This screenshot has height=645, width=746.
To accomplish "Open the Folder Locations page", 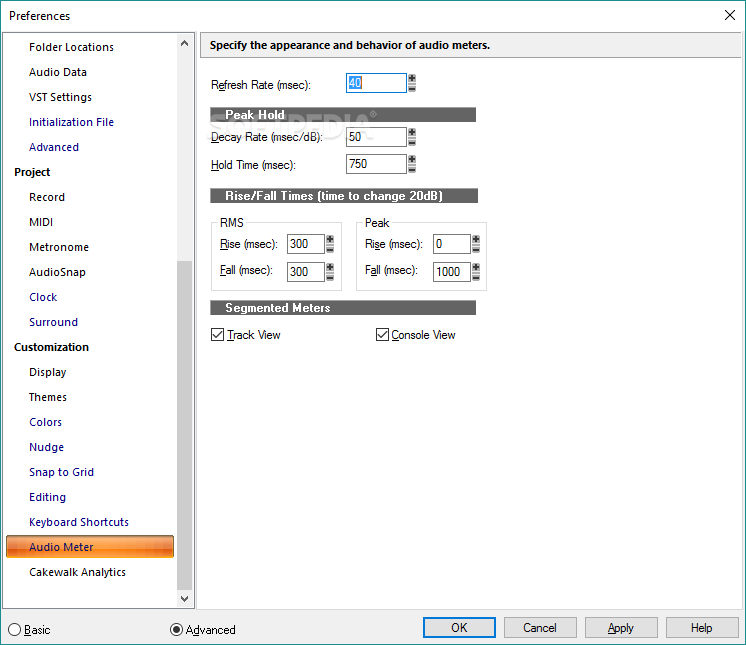I will [x=71, y=47].
